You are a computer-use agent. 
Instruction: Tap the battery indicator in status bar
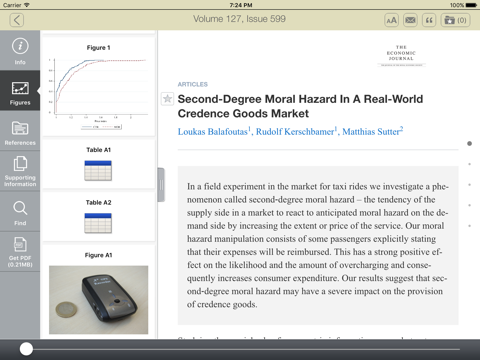(x=471, y=5)
